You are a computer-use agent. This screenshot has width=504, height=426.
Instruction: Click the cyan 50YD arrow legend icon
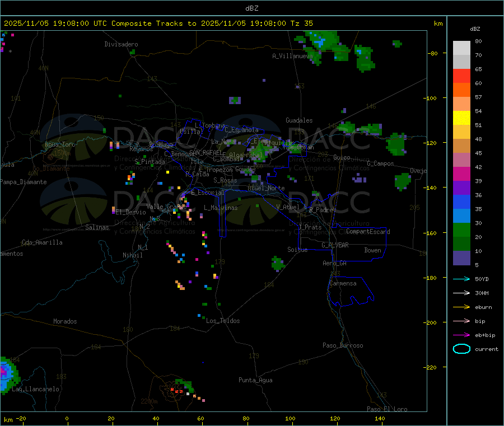pos(461,279)
